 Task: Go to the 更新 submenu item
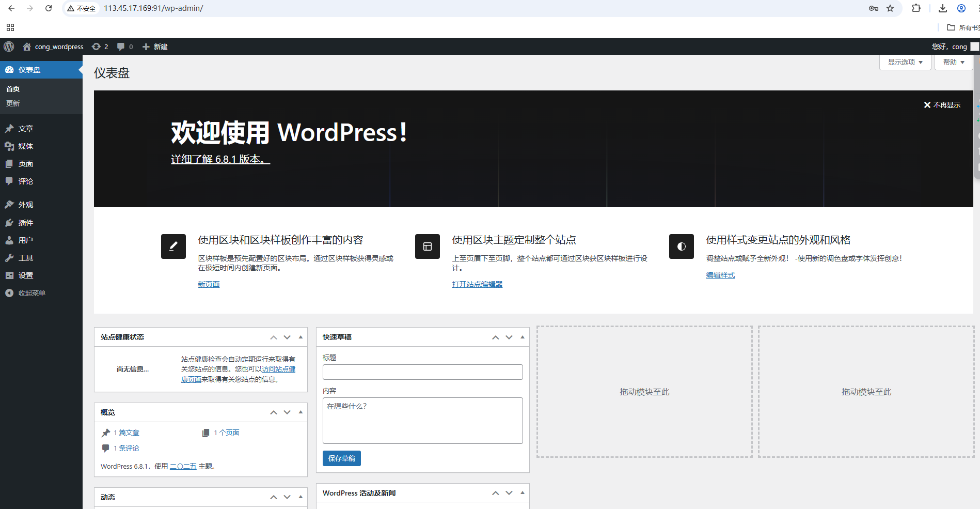[x=13, y=103]
